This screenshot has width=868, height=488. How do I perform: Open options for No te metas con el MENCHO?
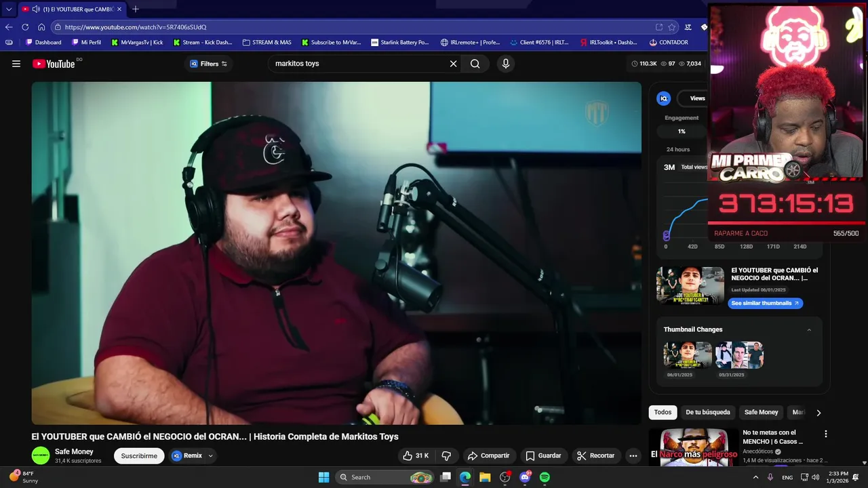pyautogui.click(x=825, y=434)
